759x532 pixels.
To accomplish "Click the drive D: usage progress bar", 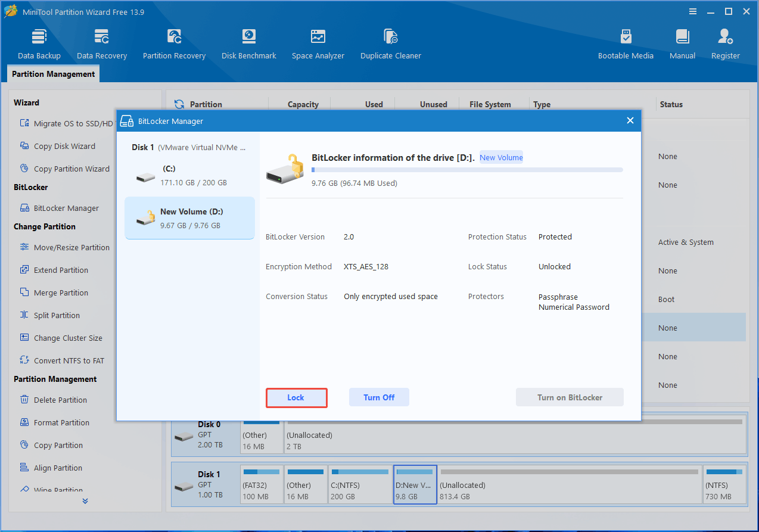I will pyautogui.click(x=467, y=170).
